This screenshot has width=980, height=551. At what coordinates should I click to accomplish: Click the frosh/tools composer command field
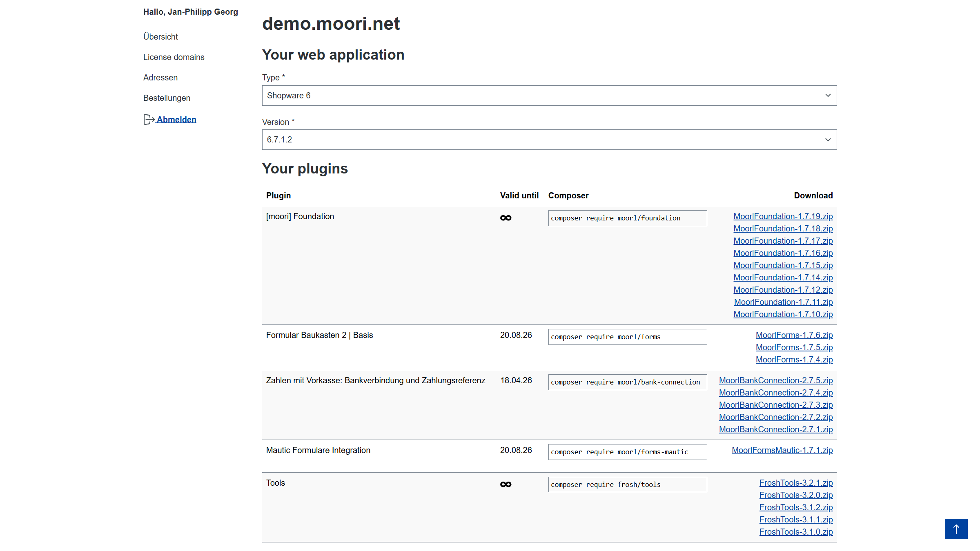point(628,484)
